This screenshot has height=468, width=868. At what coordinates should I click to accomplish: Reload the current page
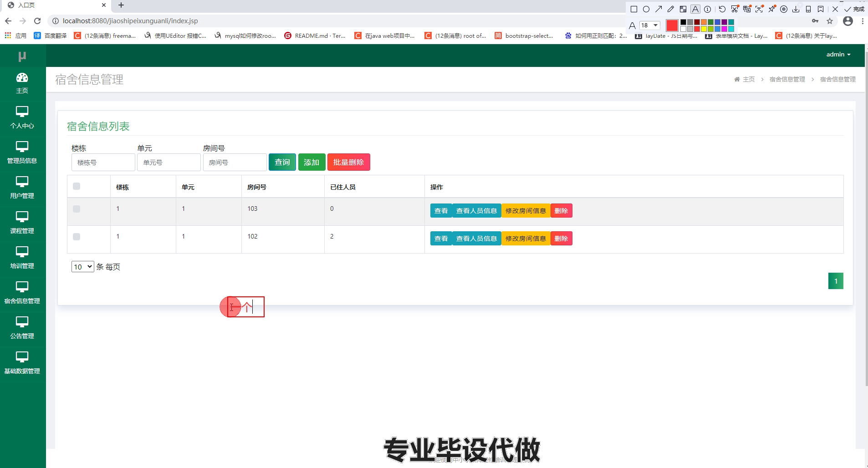[37, 21]
